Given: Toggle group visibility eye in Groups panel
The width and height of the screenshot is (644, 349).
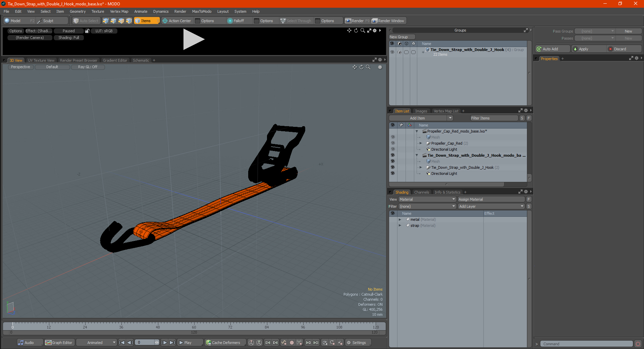Looking at the screenshot, I should click(x=392, y=52).
